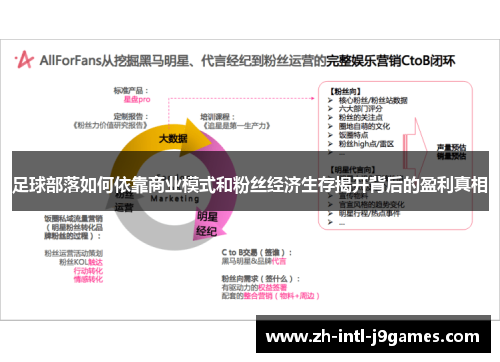Click the 饭圈私域流量营销 heading
The image size is (500, 362).
pyautogui.click(x=73, y=227)
